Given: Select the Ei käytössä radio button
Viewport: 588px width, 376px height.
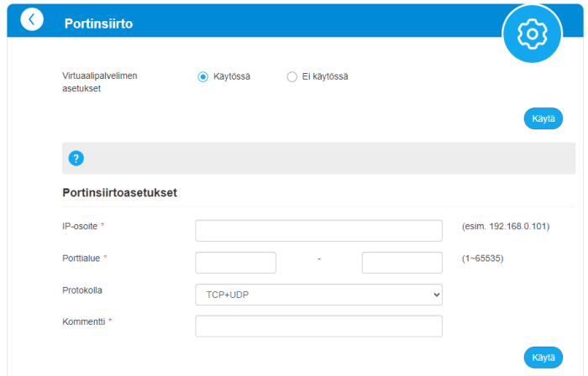Looking at the screenshot, I should point(291,76).
